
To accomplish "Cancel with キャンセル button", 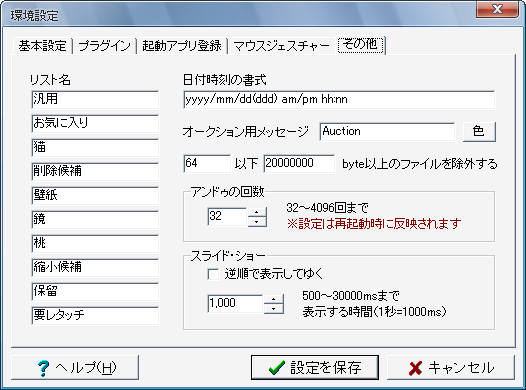I will pyautogui.click(x=451, y=368).
